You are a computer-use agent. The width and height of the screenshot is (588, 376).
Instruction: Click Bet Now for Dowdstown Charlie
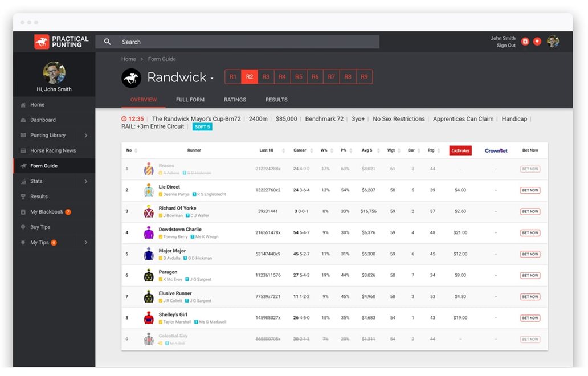pyautogui.click(x=530, y=233)
